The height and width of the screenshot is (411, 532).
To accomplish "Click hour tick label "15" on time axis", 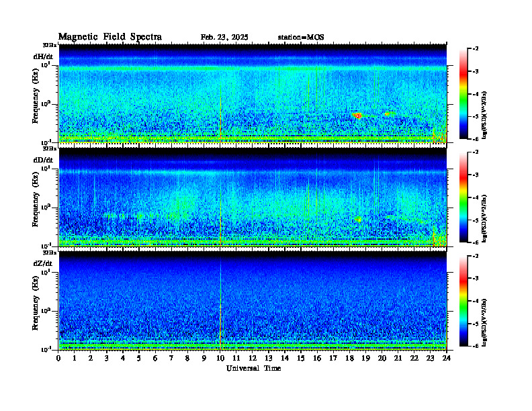I will (x=301, y=359).
